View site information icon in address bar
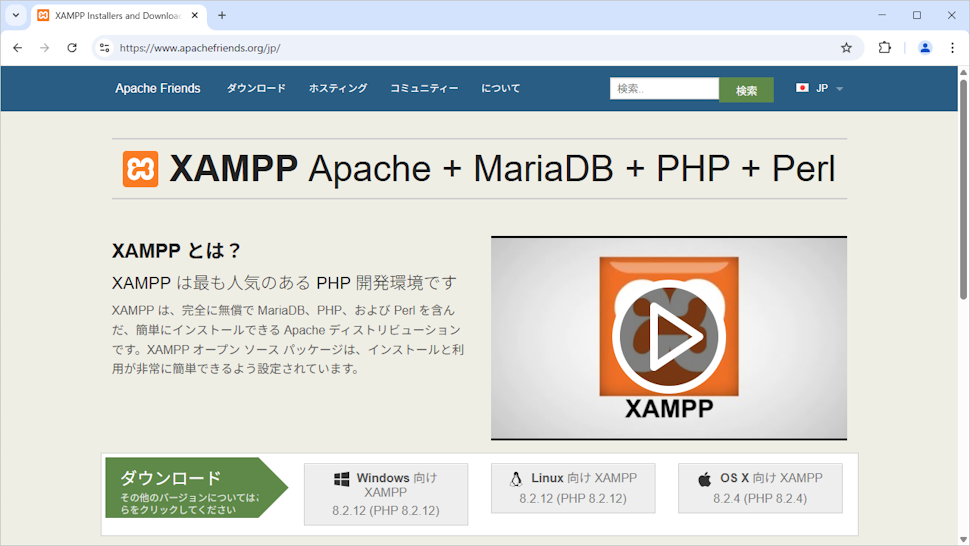Screen dimensions: 970x546 point(105,48)
